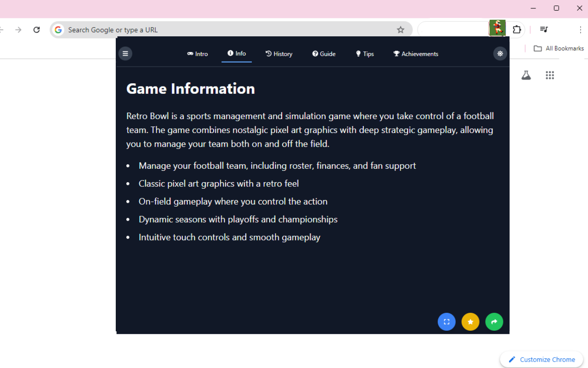Click the "Manage your football team" bullet
588x368 pixels.
277,166
